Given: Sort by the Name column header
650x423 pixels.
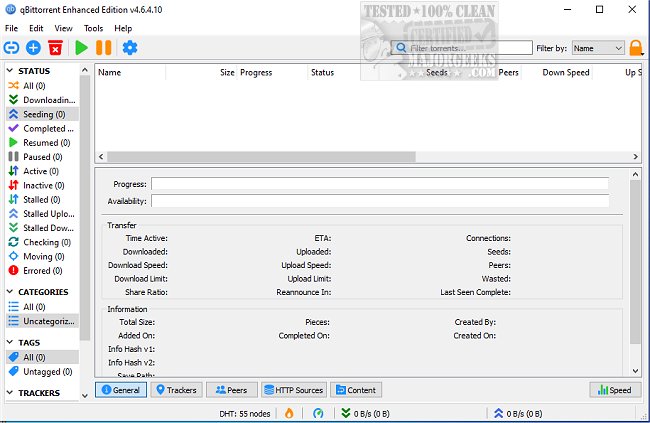Looking at the screenshot, I should tap(130, 72).
